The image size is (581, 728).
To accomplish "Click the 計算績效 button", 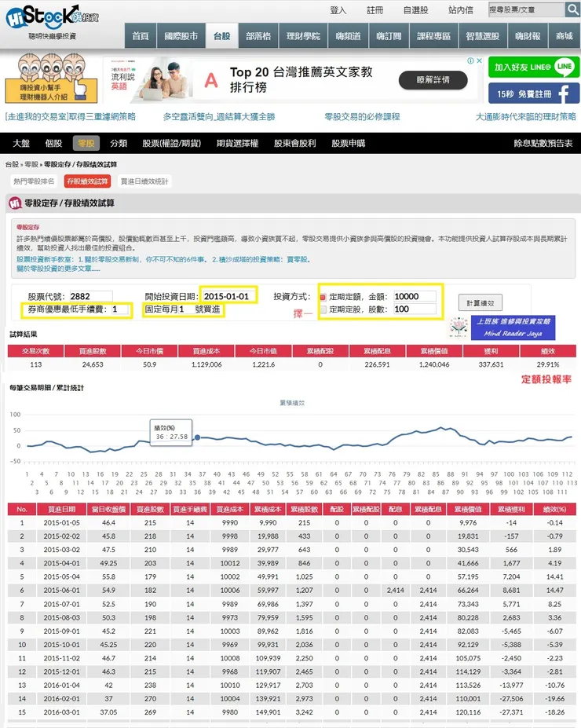I will coord(481,302).
